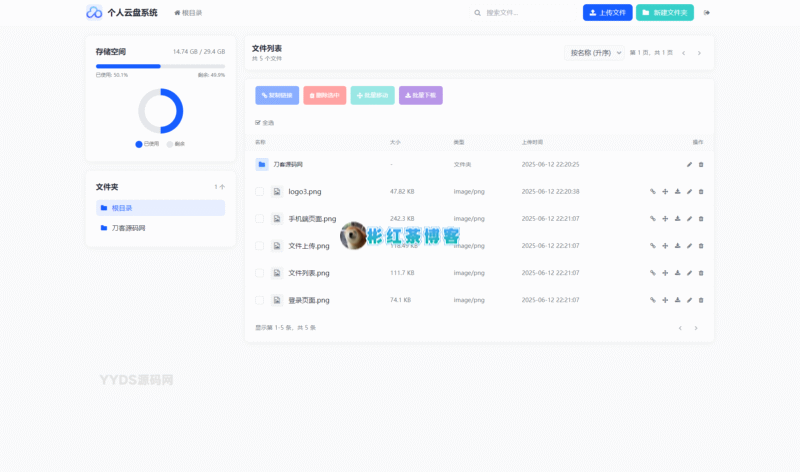Click the blue 已使用 legend dot
The width and height of the screenshot is (800, 472).
pyautogui.click(x=139, y=144)
